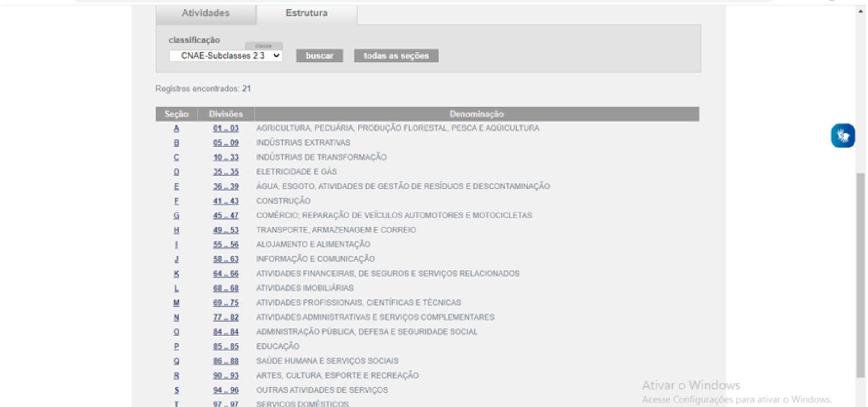Open divisions 36 .. 39 link
The height and width of the screenshot is (407, 868).
click(x=226, y=186)
